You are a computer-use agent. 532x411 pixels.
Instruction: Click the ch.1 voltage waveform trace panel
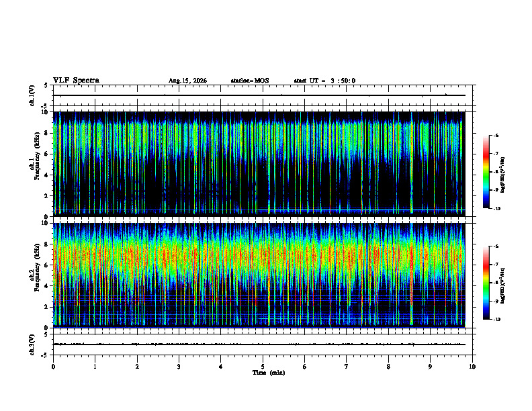click(263, 95)
